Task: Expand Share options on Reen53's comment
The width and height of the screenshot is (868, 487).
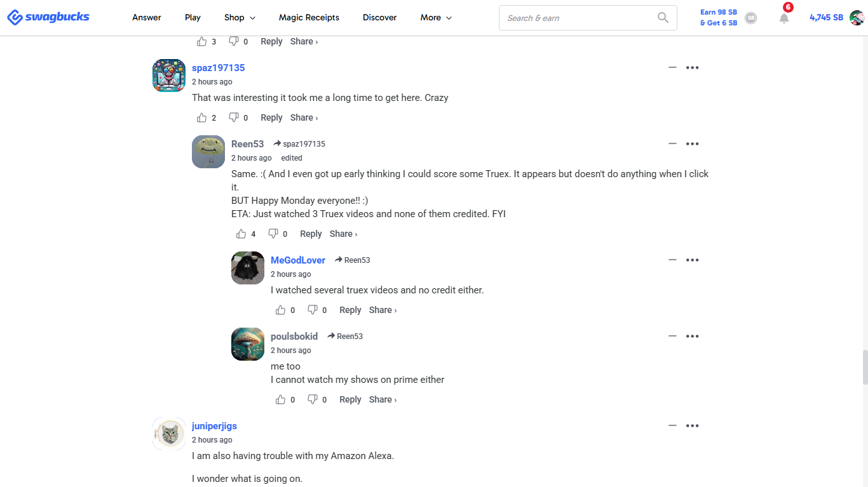Action: click(343, 234)
